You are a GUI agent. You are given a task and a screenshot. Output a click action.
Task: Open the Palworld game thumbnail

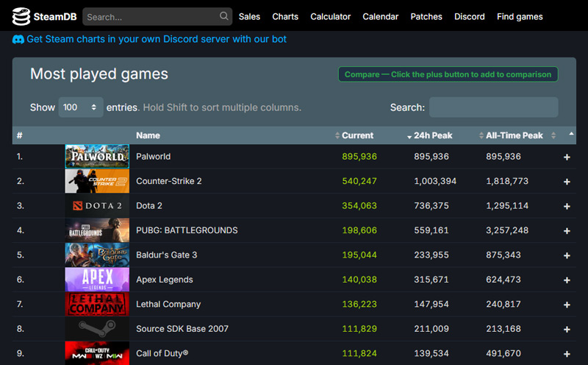click(x=97, y=156)
